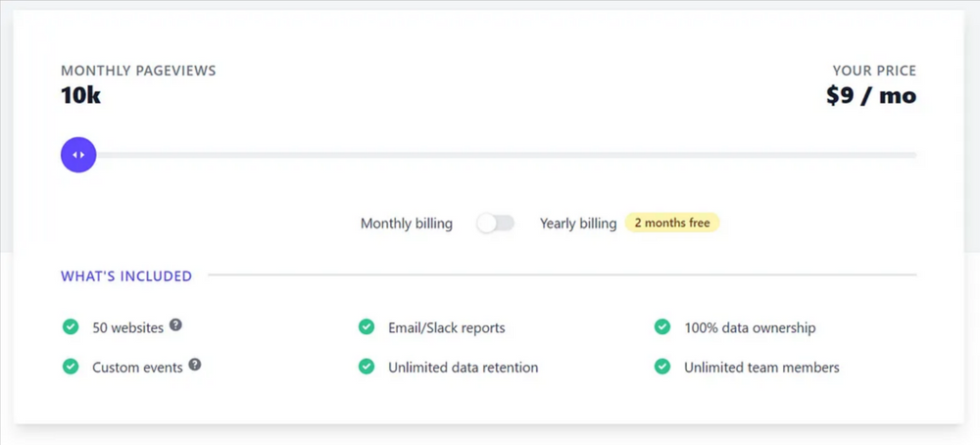Toggle the monthly/yearly billing switch
The image size is (980, 445).
click(x=496, y=223)
